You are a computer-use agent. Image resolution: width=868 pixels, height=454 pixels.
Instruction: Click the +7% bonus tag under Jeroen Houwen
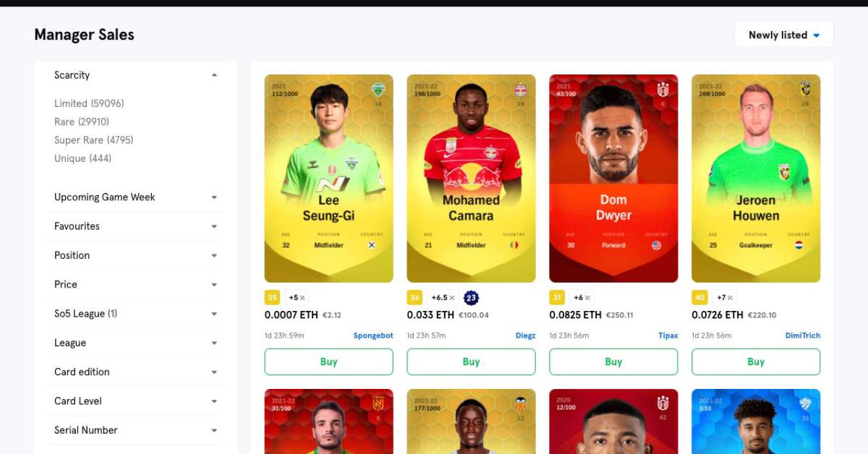(725, 297)
